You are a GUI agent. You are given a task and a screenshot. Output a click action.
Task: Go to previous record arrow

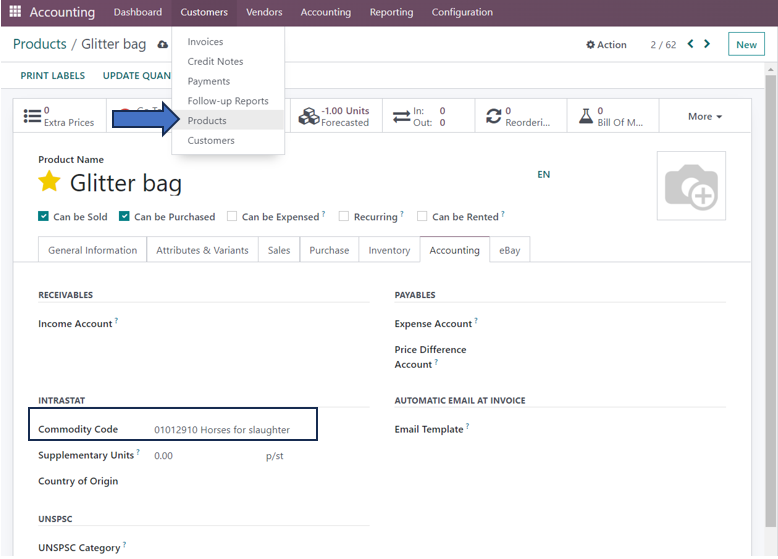(x=690, y=44)
